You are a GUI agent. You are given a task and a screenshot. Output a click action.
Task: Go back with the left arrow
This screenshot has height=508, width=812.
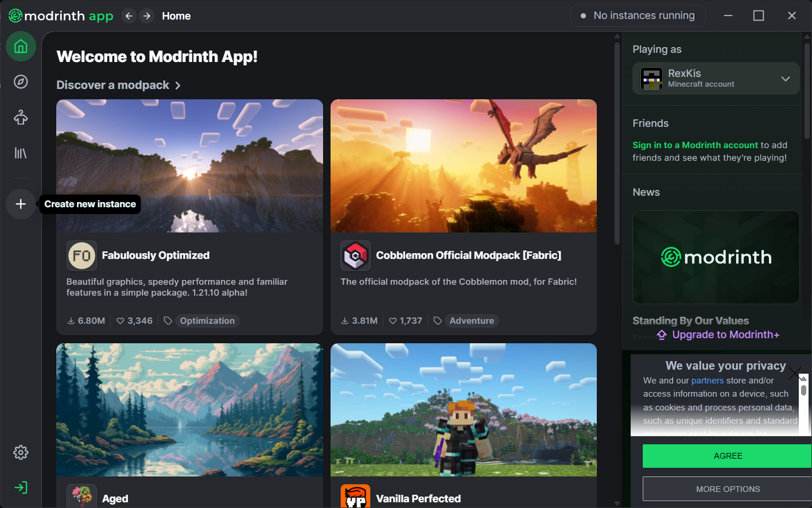click(129, 16)
